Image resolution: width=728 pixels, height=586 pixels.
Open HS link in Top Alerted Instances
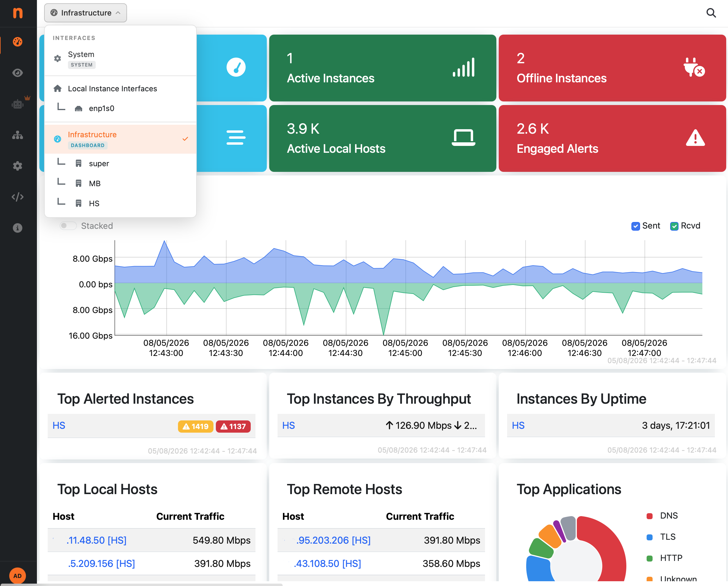(59, 425)
